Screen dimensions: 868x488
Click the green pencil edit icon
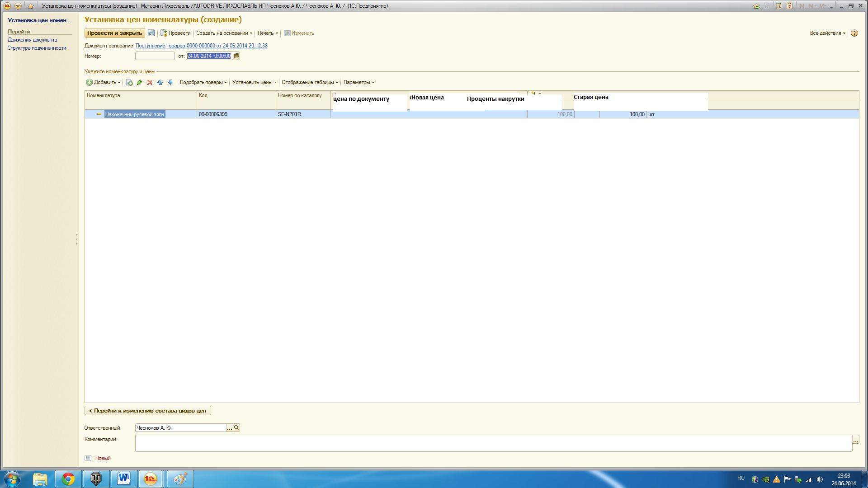click(x=139, y=82)
